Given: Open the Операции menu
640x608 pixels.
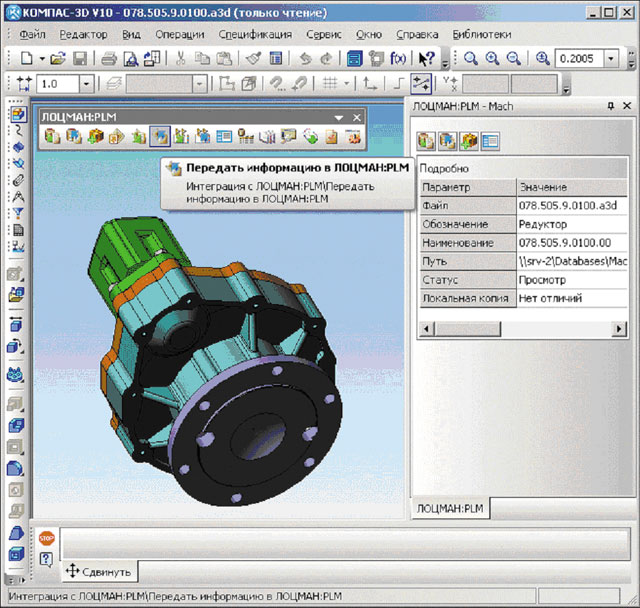Looking at the screenshot, I should point(180,34).
